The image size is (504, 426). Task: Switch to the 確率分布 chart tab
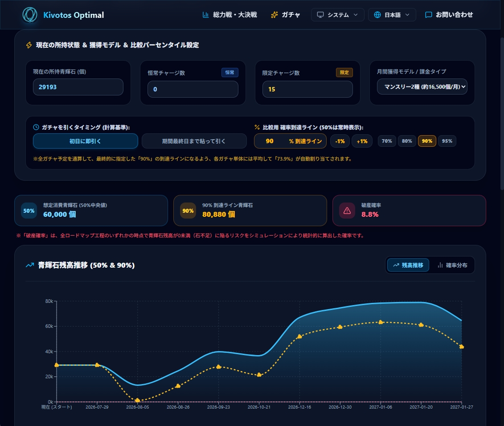pyautogui.click(x=452, y=265)
